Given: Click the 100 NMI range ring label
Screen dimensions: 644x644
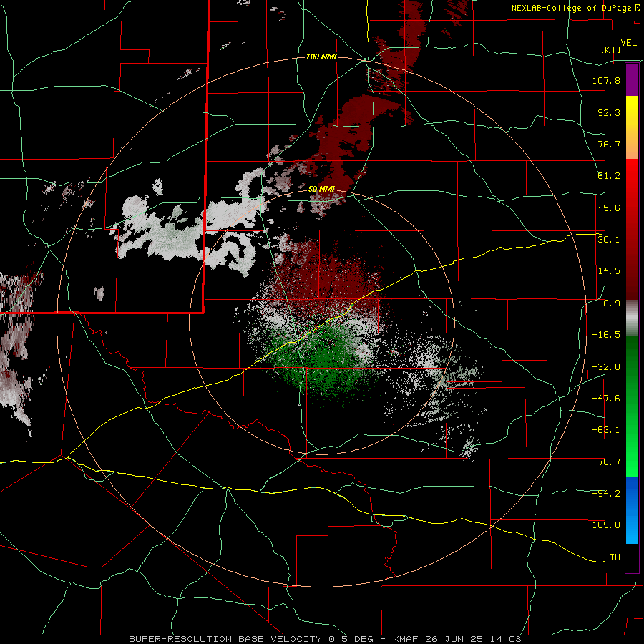Looking at the screenshot, I should click(x=321, y=57).
